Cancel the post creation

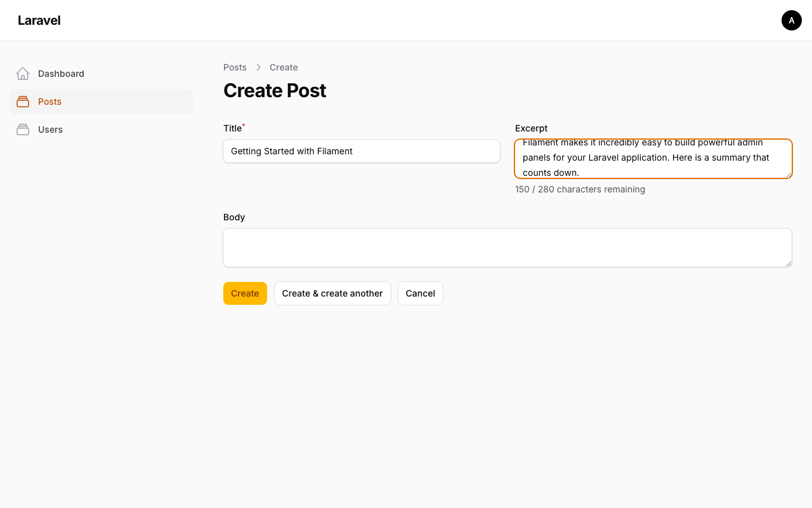(x=421, y=293)
